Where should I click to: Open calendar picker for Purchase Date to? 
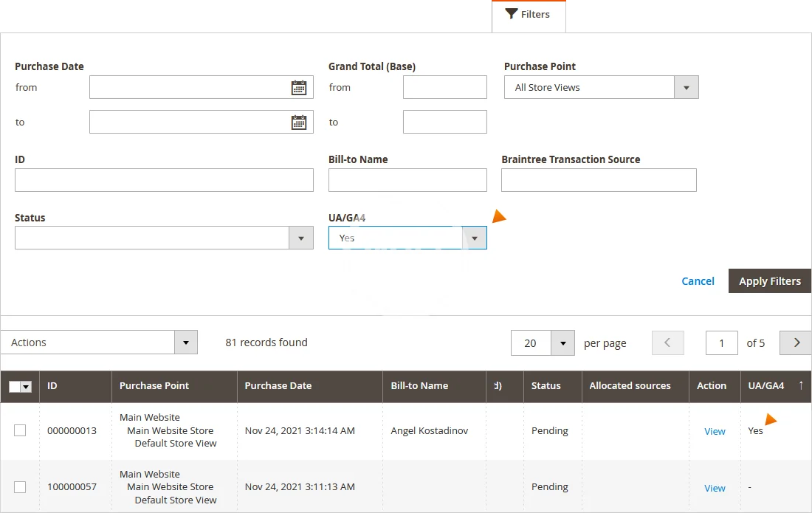(298, 123)
